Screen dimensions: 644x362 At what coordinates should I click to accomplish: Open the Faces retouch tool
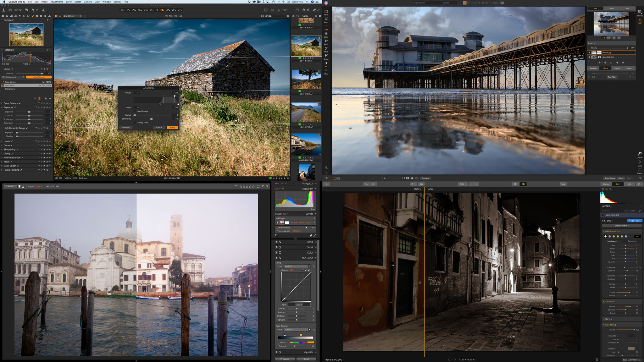tap(326, 41)
